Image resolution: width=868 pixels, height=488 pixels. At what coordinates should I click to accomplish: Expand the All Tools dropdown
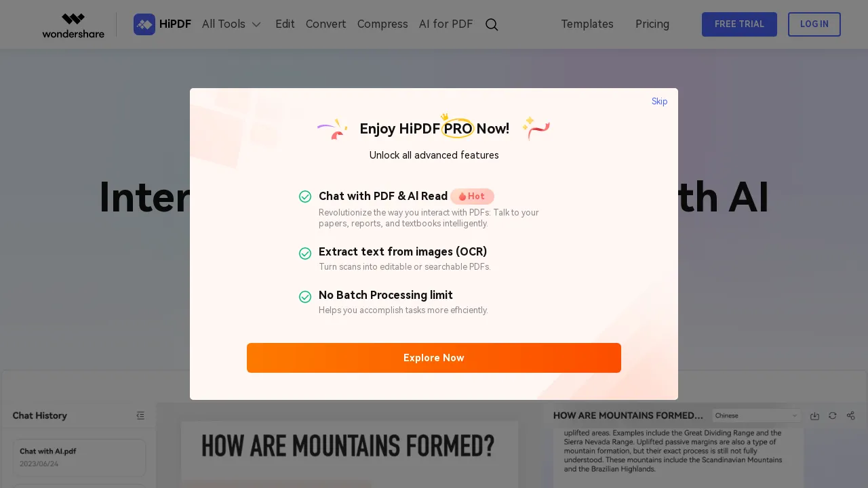click(231, 24)
